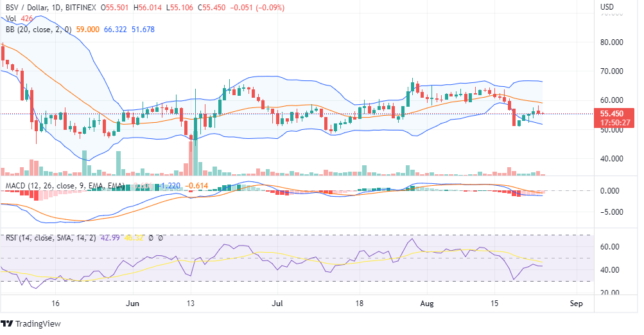Select the Vol indicator legend
The height and width of the screenshot is (335, 644).
tap(11, 19)
